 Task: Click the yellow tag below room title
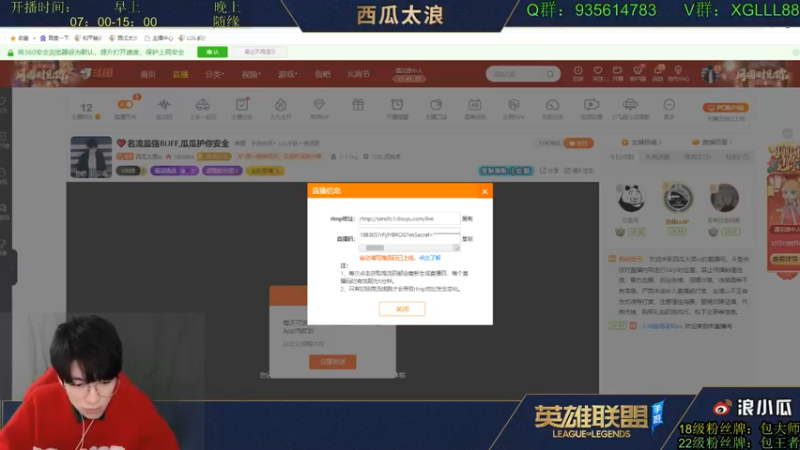265,171
